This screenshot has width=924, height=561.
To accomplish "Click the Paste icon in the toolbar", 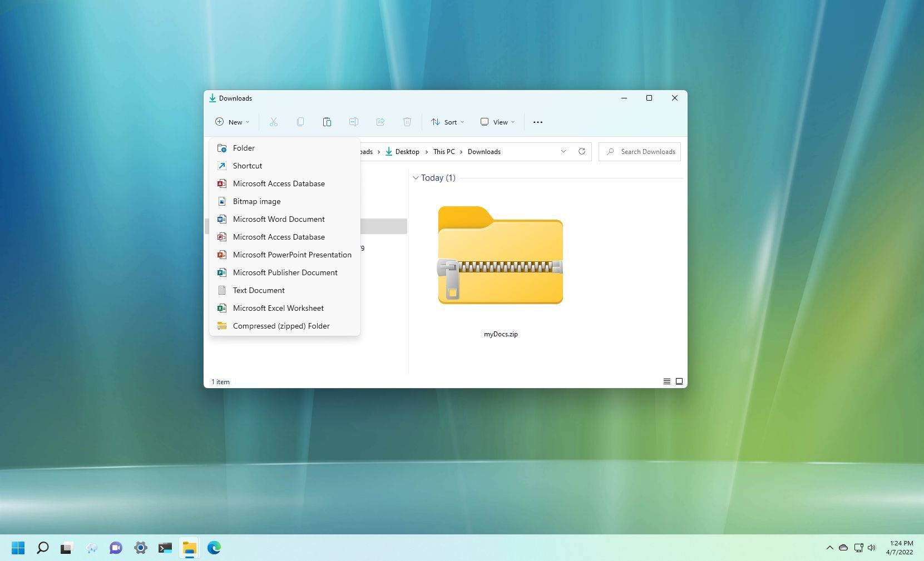I will pyautogui.click(x=327, y=122).
